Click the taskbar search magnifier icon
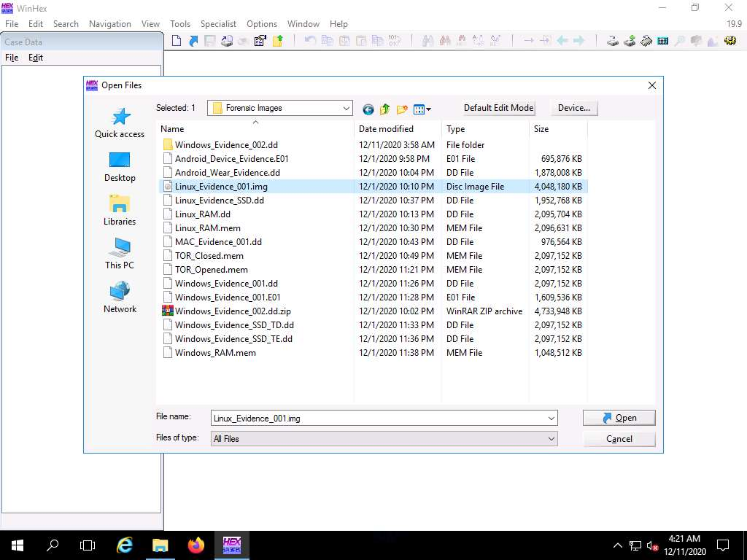 tap(53, 545)
